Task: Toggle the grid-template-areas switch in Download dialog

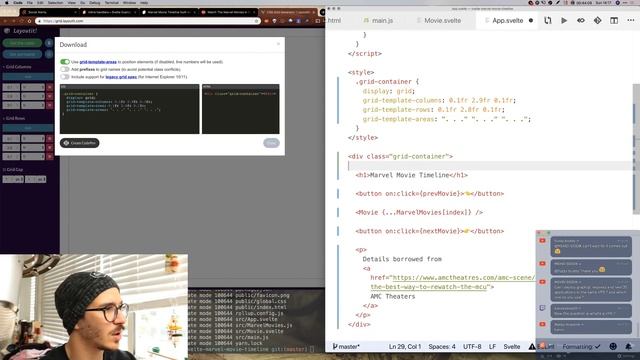Action: 65,62
